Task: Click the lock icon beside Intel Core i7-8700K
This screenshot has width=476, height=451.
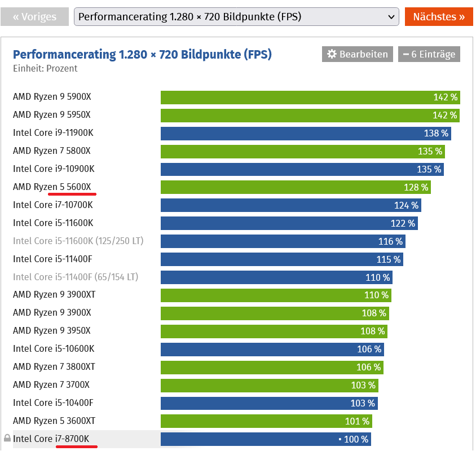Action: pyautogui.click(x=7, y=436)
